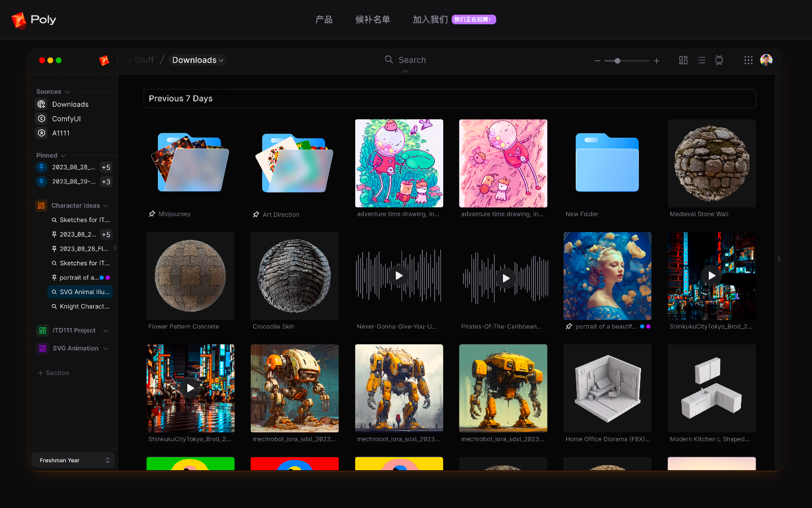Open the 加入我们 navigation item
812x508 pixels.
pos(430,20)
